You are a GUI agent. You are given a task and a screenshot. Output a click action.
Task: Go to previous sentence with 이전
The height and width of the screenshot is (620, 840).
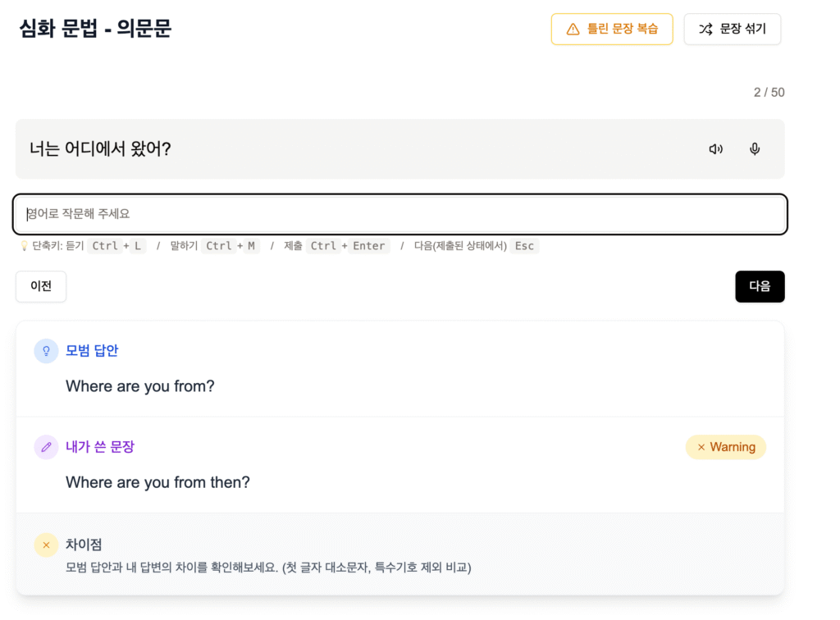click(x=41, y=286)
